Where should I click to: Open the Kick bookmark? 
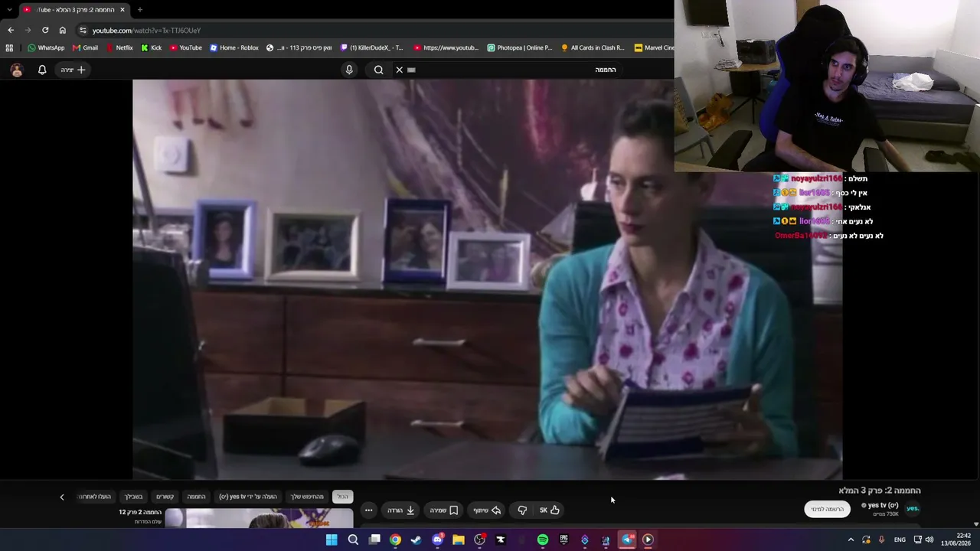(151, 47)
